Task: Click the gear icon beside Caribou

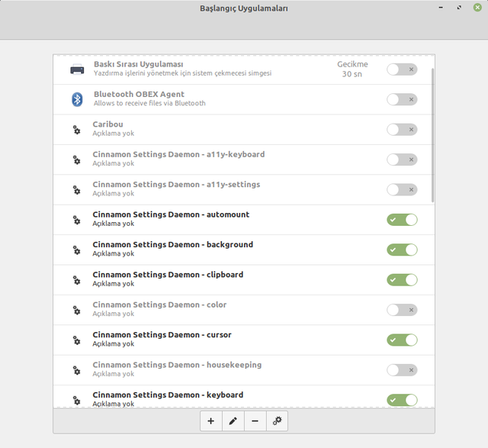Action: click(x=76, y=130)
